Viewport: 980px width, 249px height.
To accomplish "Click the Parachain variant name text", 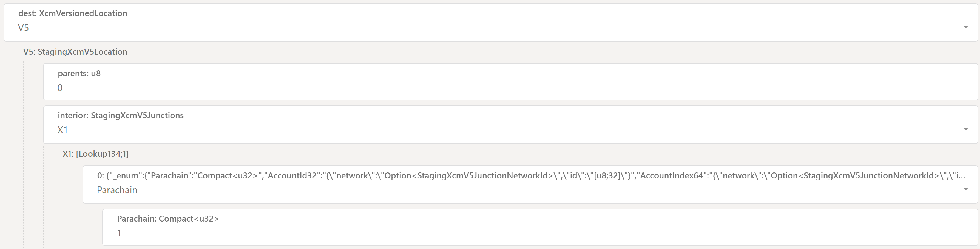I will [x=117, y=190].
